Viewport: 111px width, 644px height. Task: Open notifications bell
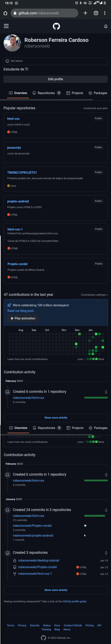tap(106, 26)
